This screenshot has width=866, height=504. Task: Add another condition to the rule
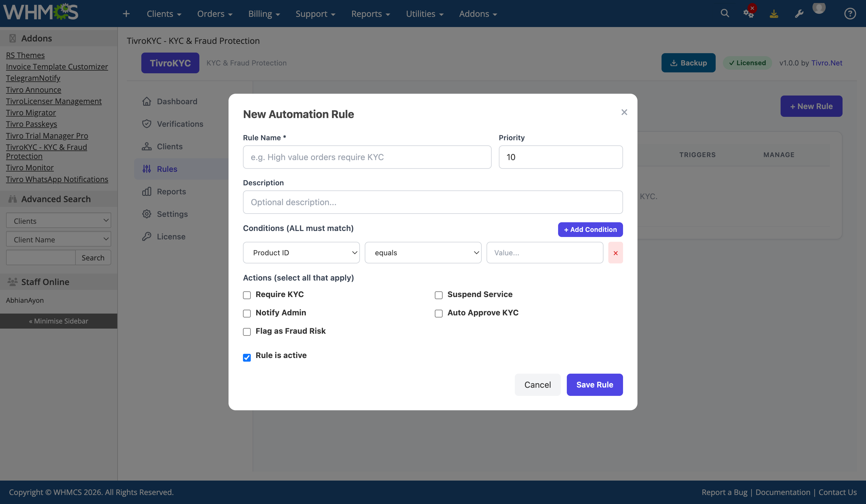coord(590,229)
